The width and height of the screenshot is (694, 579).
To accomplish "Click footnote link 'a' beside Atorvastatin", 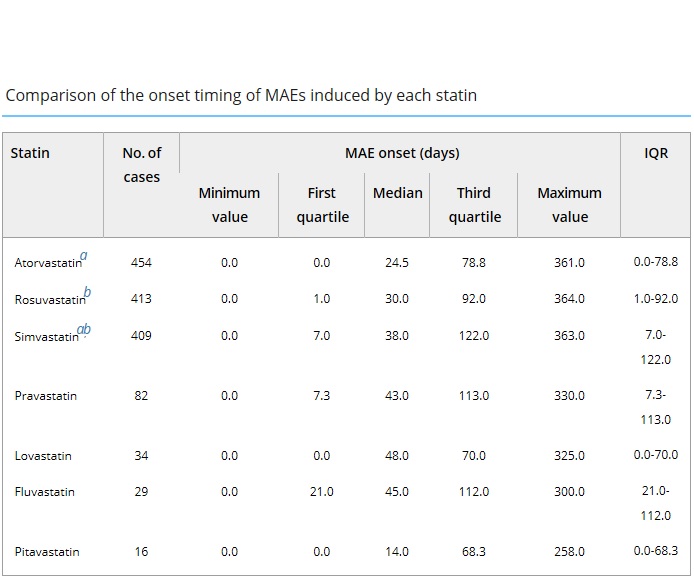I will click(84, 255).
